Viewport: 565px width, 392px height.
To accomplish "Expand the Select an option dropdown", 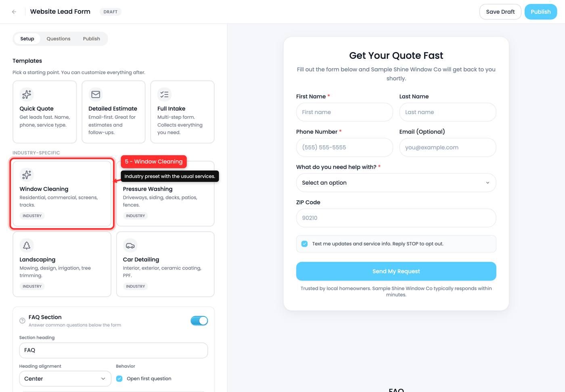I will point(396,183).
